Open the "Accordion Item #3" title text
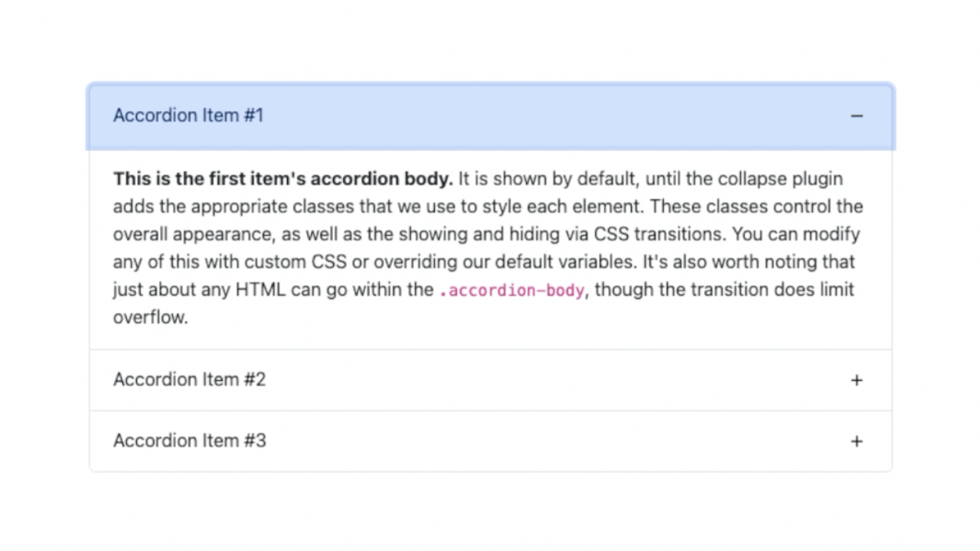 click(189, 441)
